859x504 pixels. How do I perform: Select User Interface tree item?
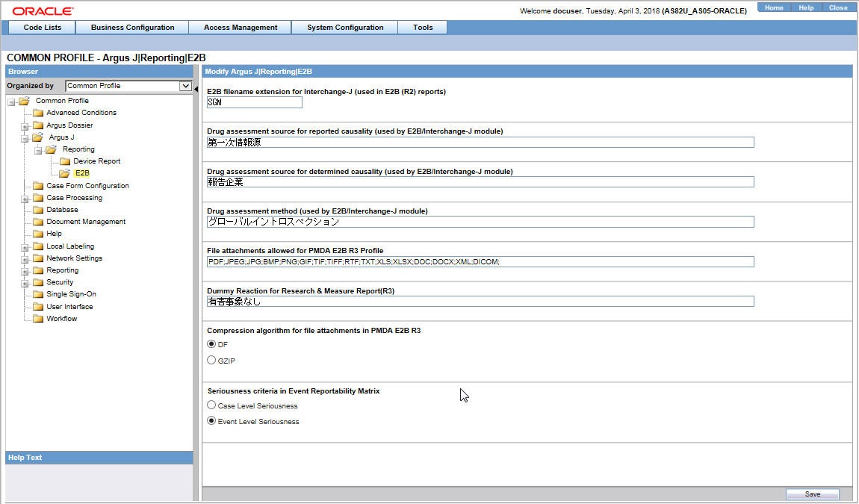[x=69, y=307]
